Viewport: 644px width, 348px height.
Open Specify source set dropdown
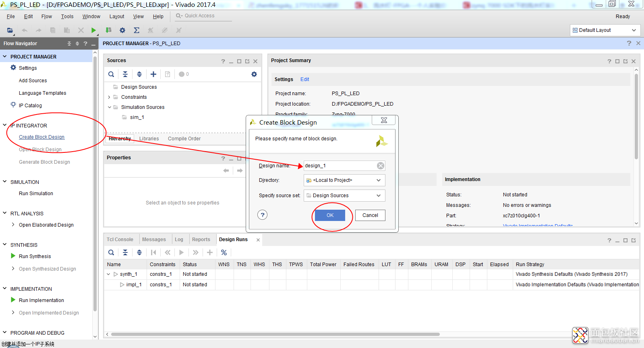344,196
